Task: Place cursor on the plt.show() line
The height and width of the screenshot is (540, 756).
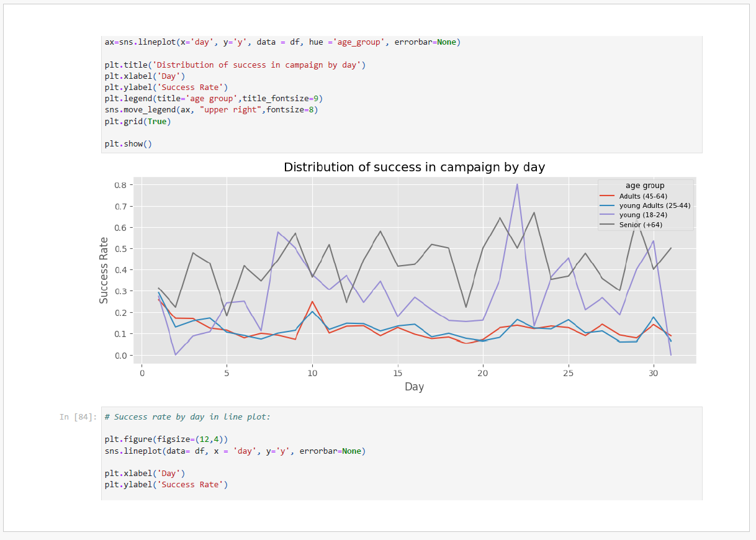Action: pos(128,144)
